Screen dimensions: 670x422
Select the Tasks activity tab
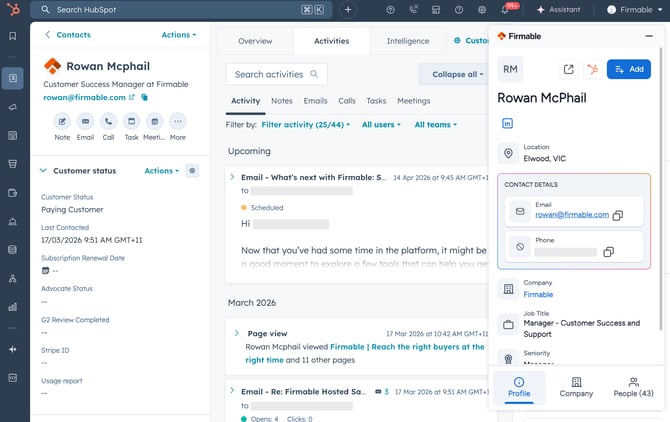376,101
